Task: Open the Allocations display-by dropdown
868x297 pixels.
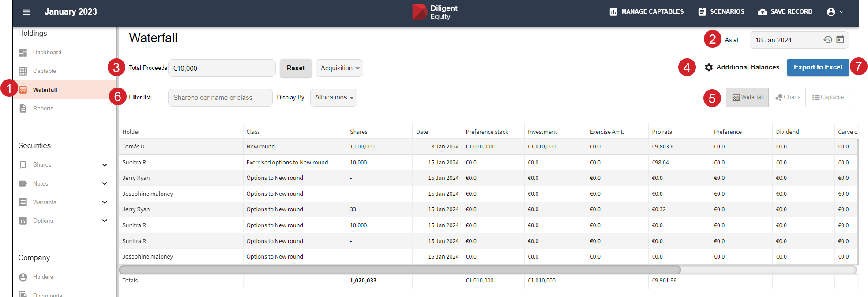Action: click(334, 98)
